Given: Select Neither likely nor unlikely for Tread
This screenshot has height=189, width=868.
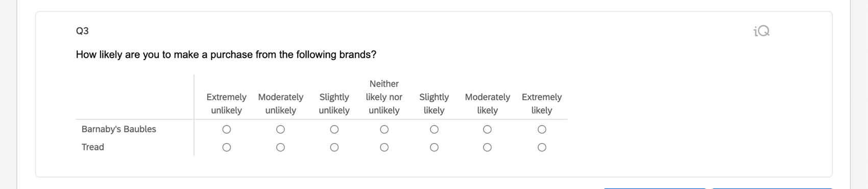Looking at the screenshot, I should (x=384, y=148).
